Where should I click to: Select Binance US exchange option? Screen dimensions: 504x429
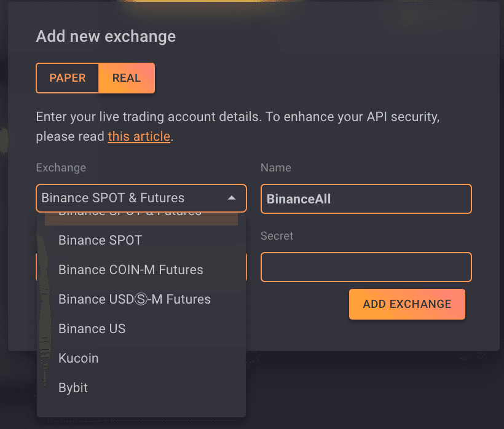tap(92, 329)
